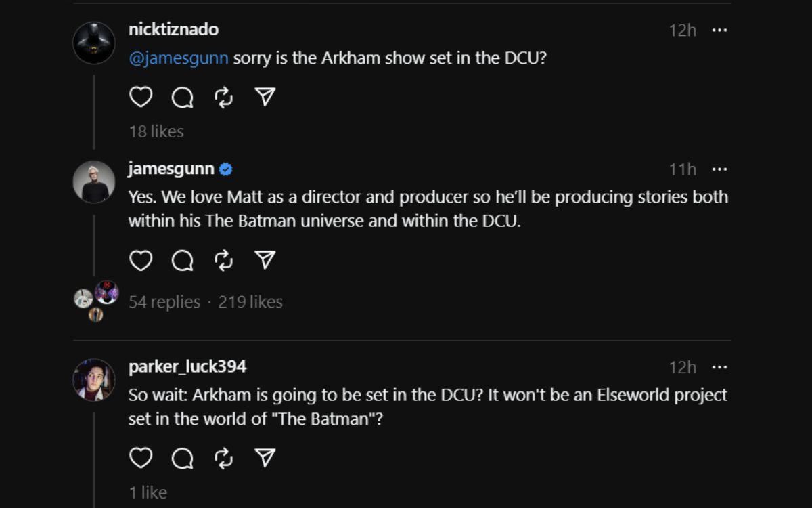Expand the 54 replies under jamesgunn's comment
The image size is (812, 508).
point(162,301)
